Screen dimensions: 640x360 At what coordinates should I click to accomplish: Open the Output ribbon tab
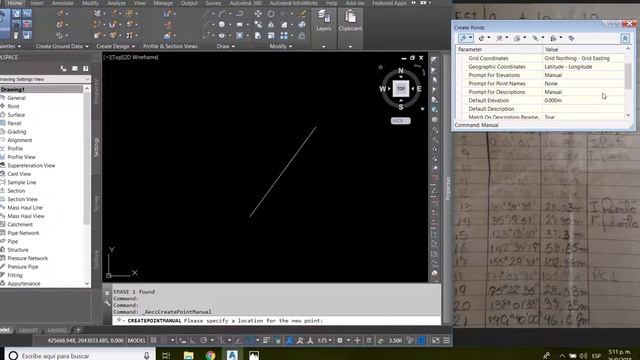[189, 3]
